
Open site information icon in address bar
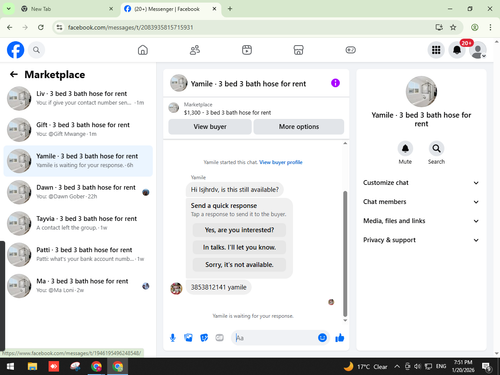click(59, 27)
